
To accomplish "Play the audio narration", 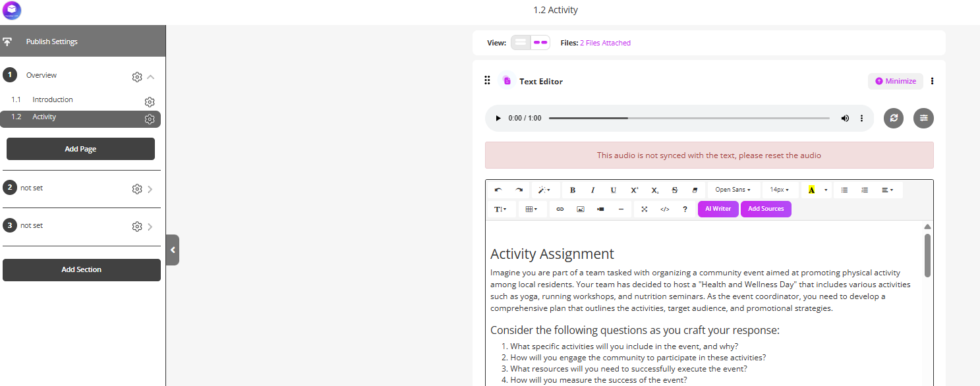I will click(x=498, y=118).
